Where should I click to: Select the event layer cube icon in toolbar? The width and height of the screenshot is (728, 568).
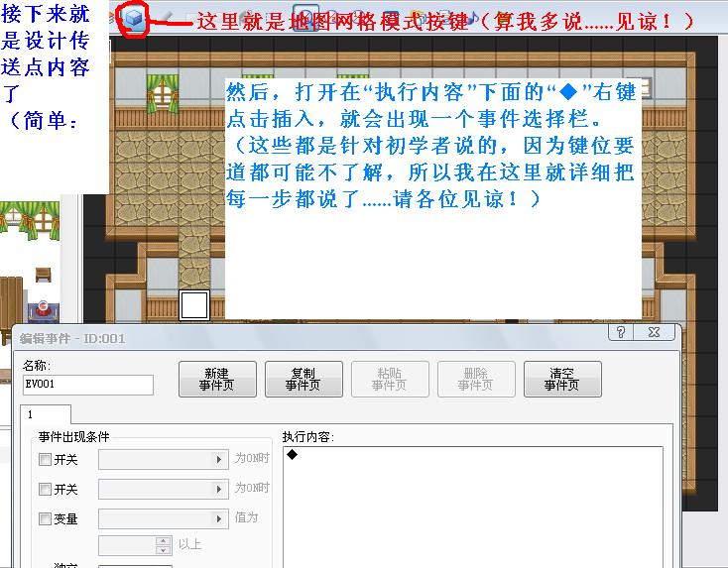(x=134, y=19)
